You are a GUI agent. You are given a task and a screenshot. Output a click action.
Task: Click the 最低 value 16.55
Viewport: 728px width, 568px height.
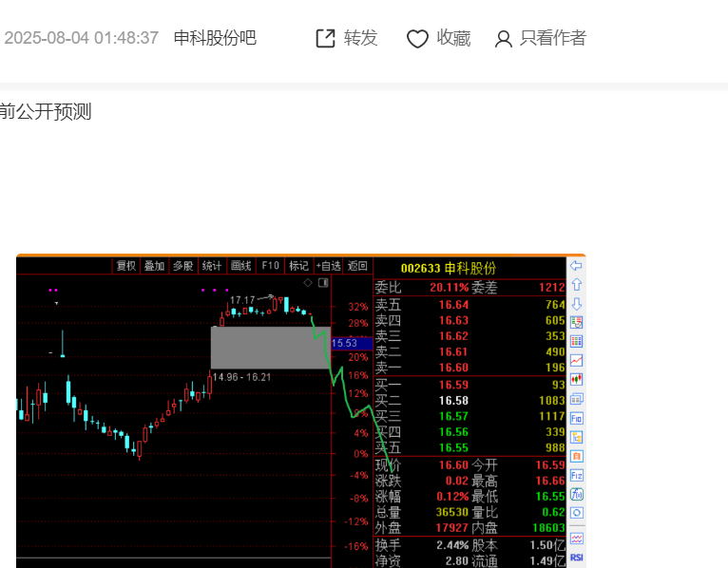coord(550,497)
